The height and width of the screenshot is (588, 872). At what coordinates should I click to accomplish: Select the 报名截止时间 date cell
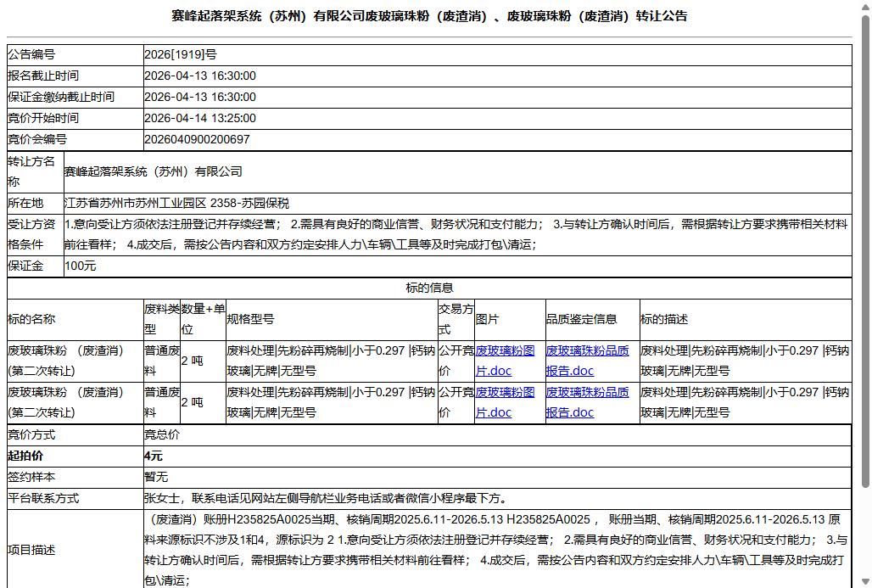(201, 76)
